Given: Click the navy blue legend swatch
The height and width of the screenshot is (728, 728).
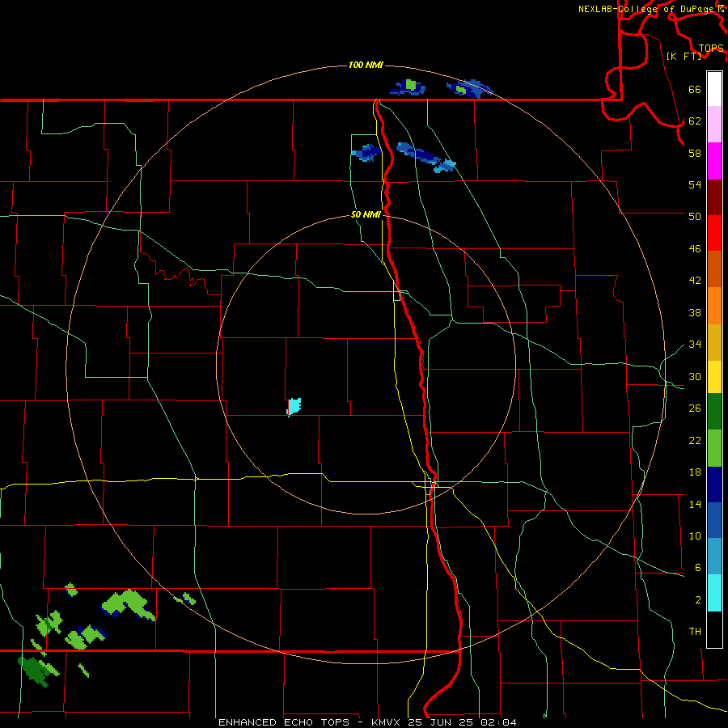Looking at the screenshot, I should [714, 485].
